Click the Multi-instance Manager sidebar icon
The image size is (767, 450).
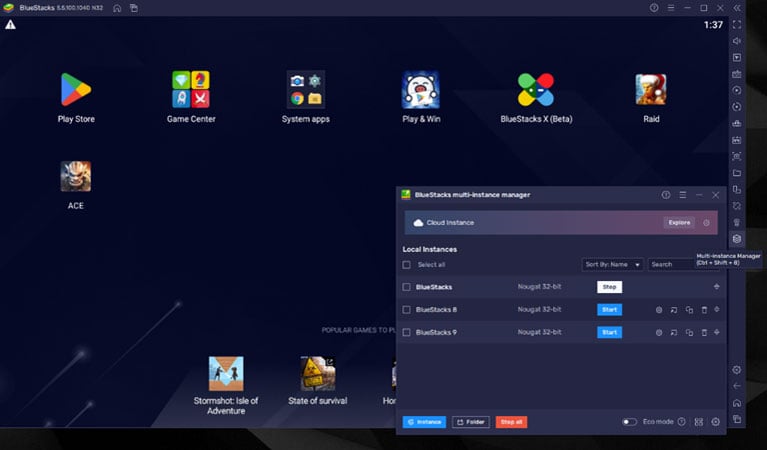coord(737,239)
